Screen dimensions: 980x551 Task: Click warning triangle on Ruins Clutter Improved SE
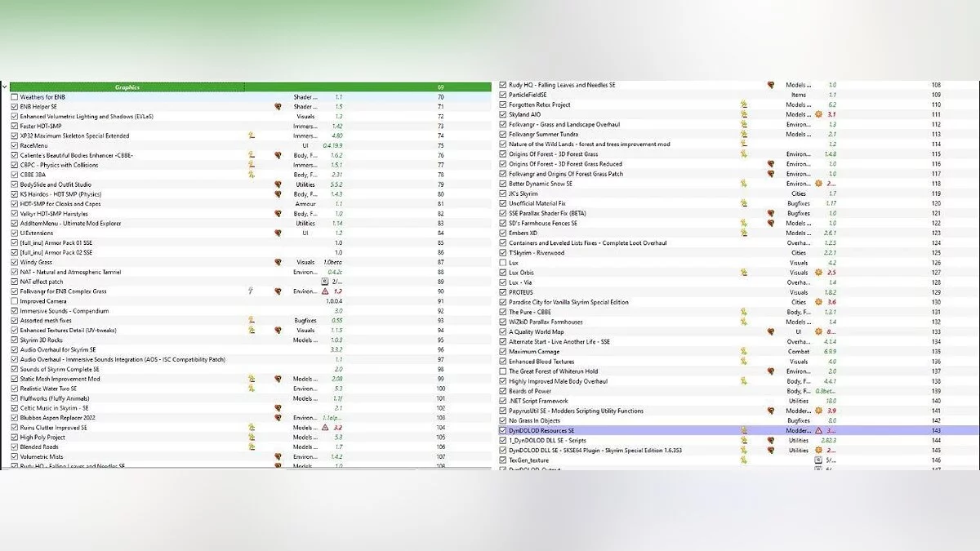point(325,428)
